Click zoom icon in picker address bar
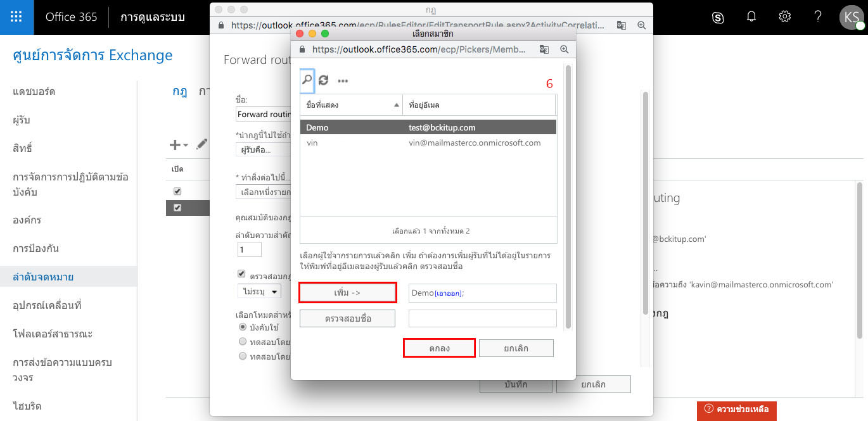868x421 pixels. (x=564, y=49)
